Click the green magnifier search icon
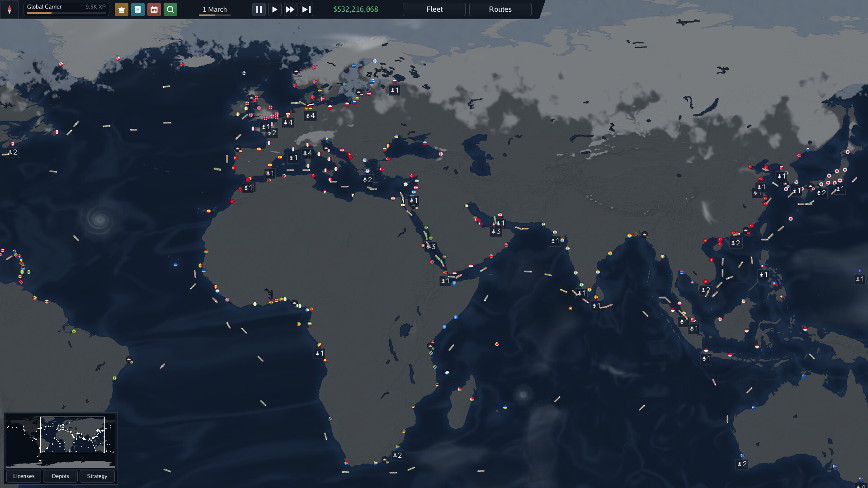The image size is (868, 488). [x=170, y=9]
